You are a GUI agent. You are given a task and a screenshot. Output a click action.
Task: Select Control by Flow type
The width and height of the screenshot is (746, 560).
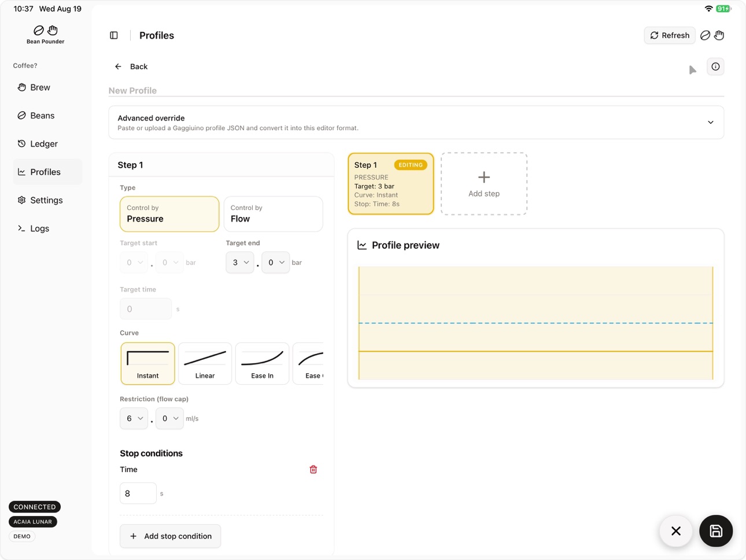pos(273,214)
